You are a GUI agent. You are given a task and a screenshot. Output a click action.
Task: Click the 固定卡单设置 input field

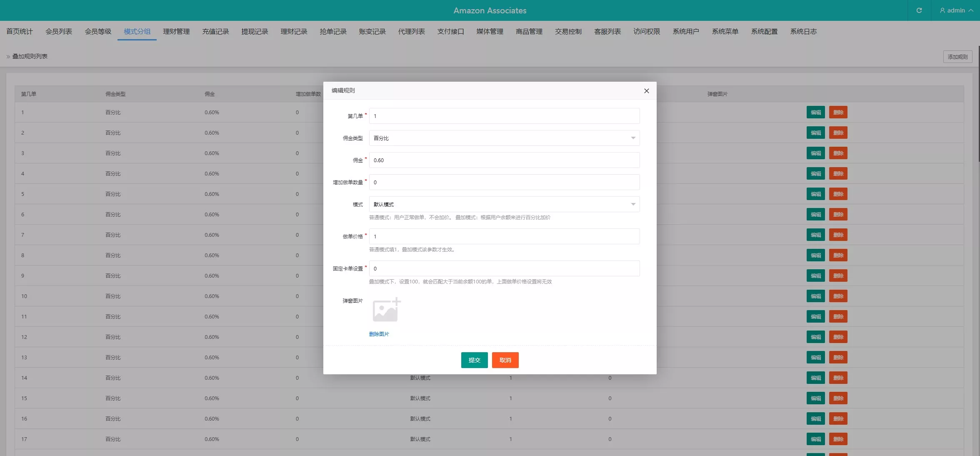[x=504, y=268]
